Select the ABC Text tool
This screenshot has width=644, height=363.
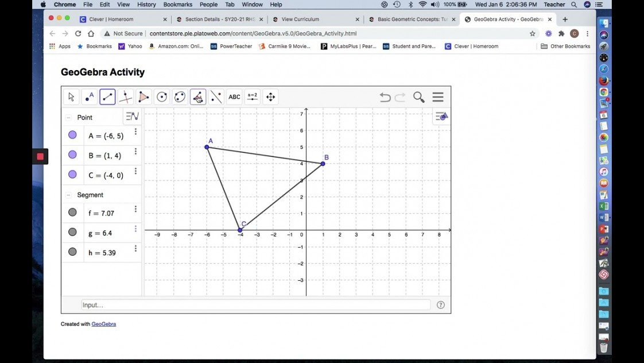coord(234,97)
